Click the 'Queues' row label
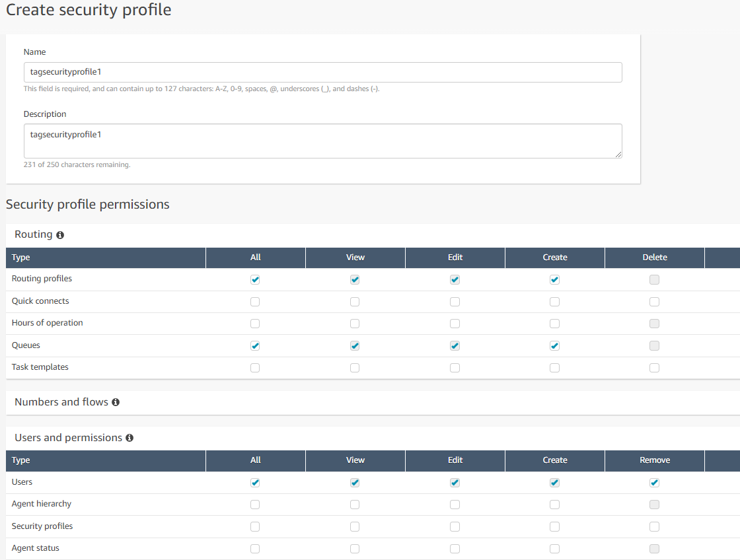Screen dimensions: 740x560 pos(26,345)
